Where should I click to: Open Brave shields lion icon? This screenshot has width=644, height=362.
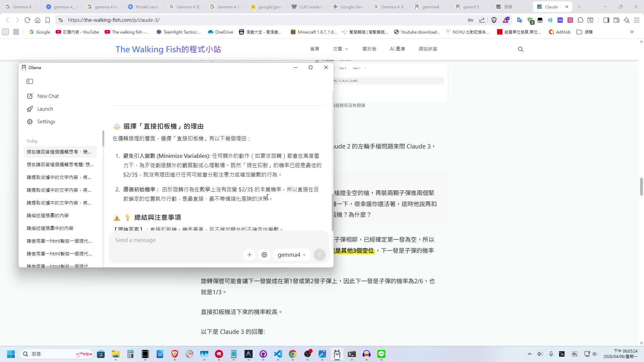[x=494, y=20]
